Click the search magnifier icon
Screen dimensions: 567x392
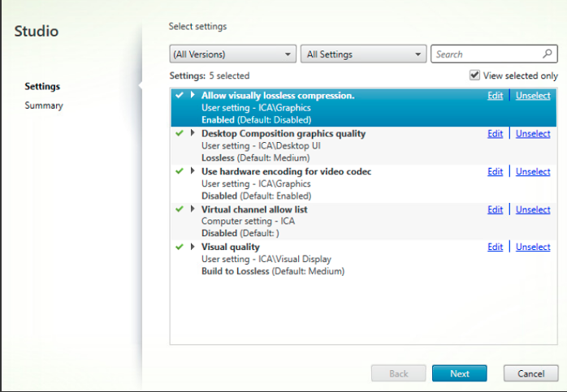548,54
